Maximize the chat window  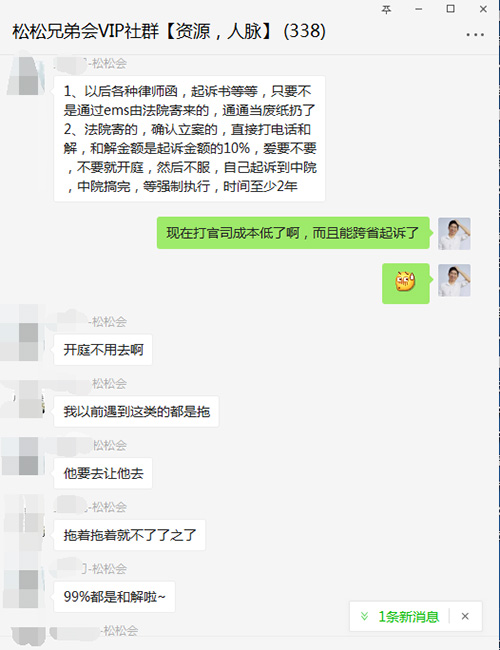pos(451,9)
